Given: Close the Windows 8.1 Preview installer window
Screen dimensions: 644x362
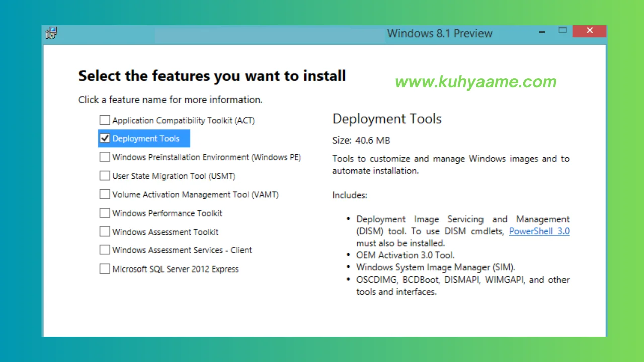Looking at the screenshot, I should [x=590, y=31].
